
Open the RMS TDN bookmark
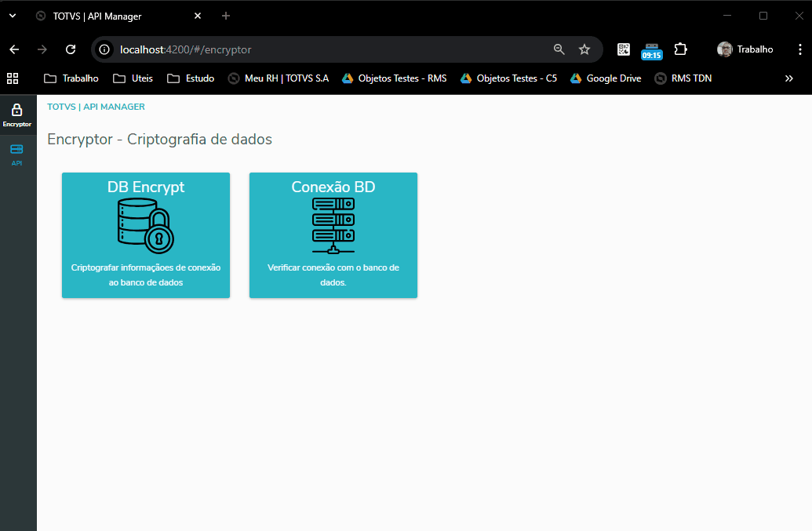683,78
